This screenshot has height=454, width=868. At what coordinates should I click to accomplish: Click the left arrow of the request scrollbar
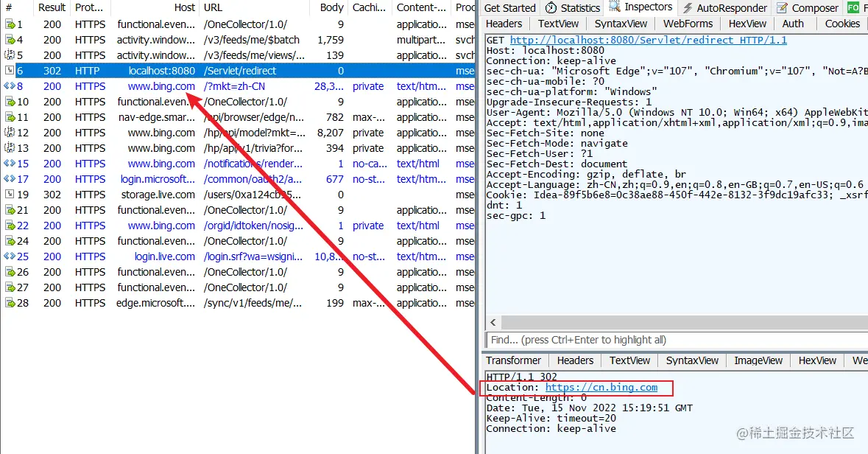(493, 322)
